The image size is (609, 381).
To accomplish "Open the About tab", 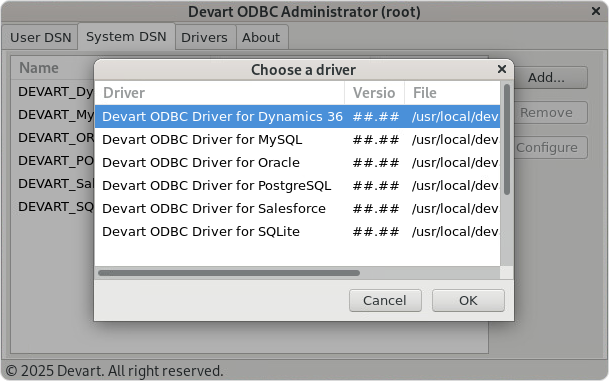I will (261, 37).
